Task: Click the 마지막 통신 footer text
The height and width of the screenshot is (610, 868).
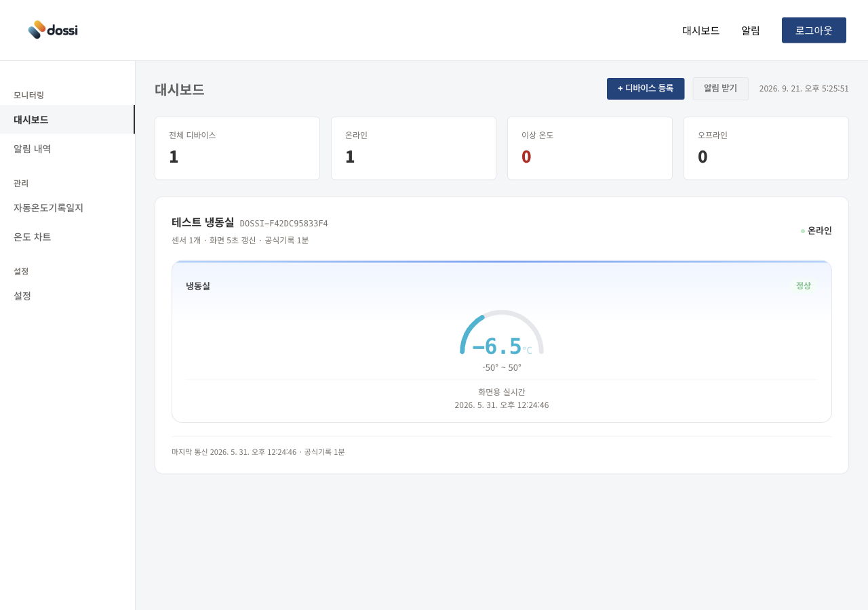Action: pyautogui.click(x=258, y=452)
